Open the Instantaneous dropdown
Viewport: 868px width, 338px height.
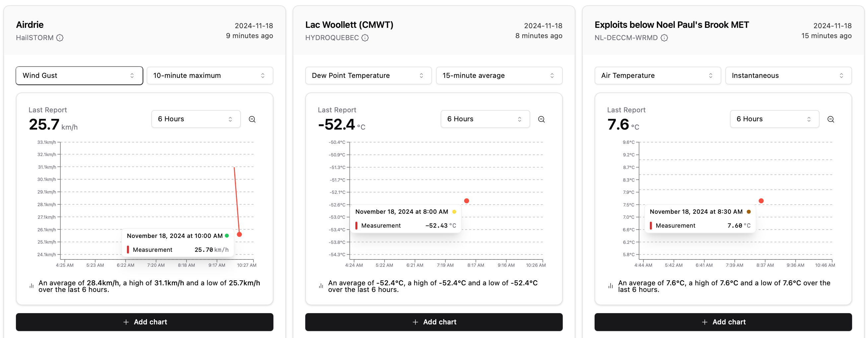(788, 76)
